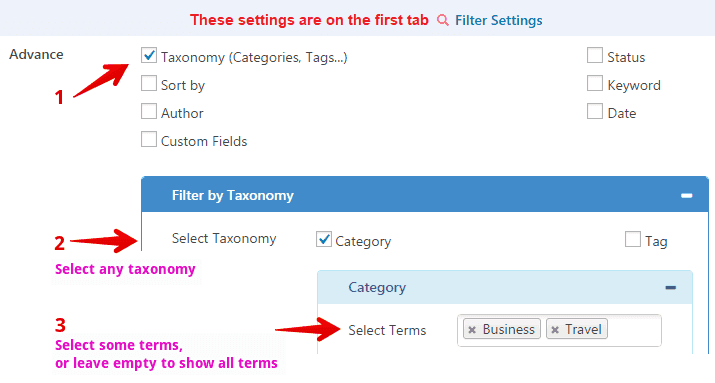This screenshot has height=383, width=715.
Task: Click the magnifier icon beside Filter Settings
Action: 442,20
